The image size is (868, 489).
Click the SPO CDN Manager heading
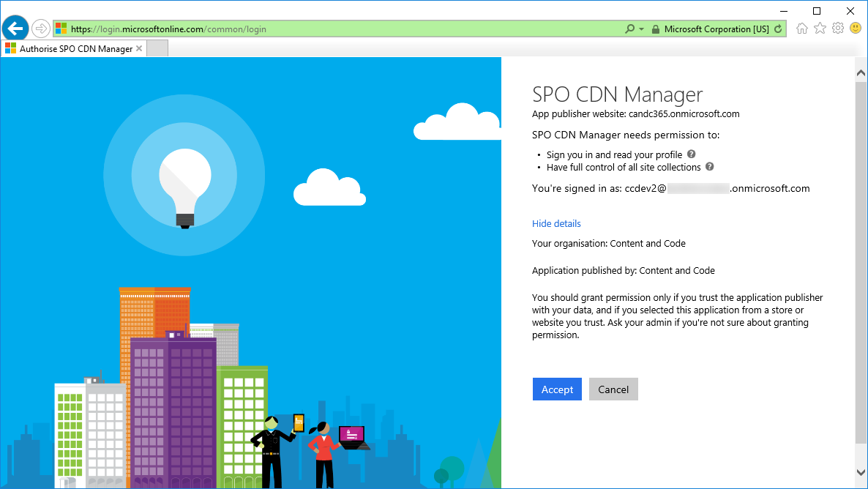pyautogui.click(x=617, y=94)
